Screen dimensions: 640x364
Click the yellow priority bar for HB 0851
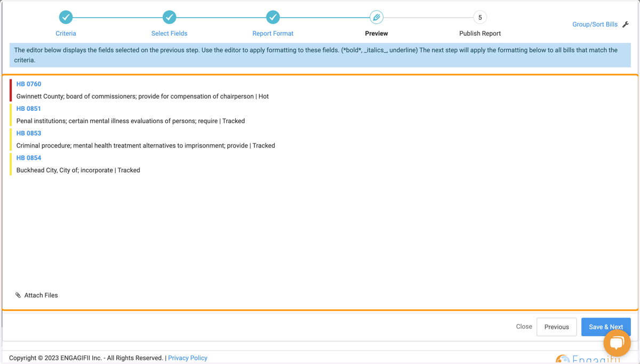tap(11, 115)
